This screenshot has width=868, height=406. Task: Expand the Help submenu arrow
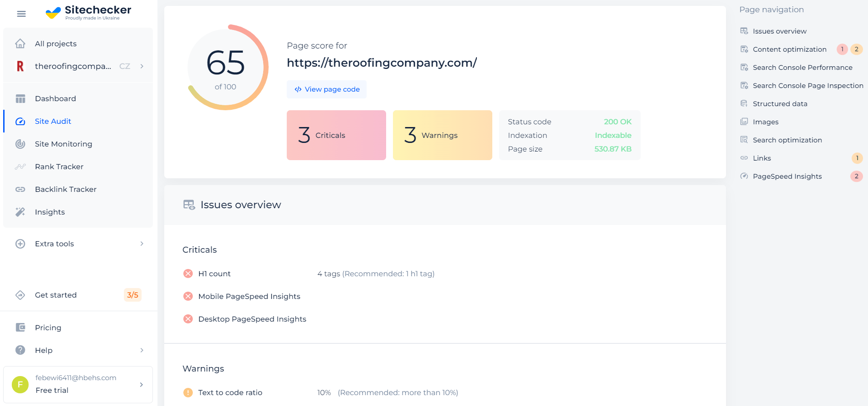tap(142, 350)
